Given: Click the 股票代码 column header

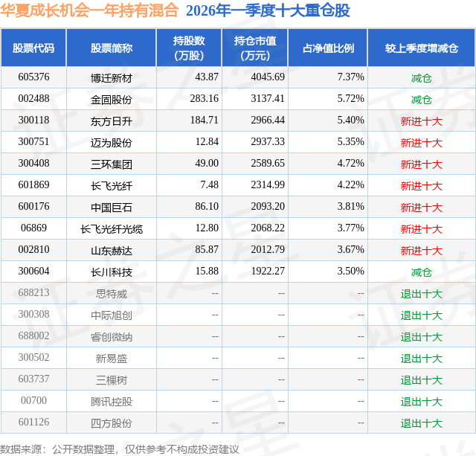Looking at the screenshot, I should [33, 48].
